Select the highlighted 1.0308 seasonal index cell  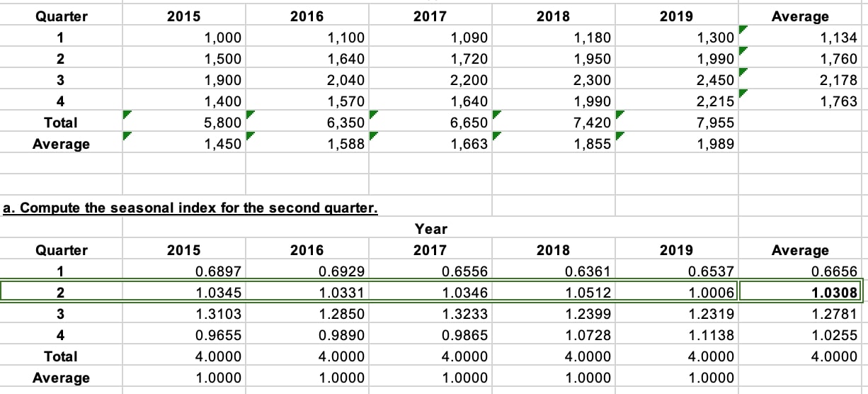[x=800, y=292]
